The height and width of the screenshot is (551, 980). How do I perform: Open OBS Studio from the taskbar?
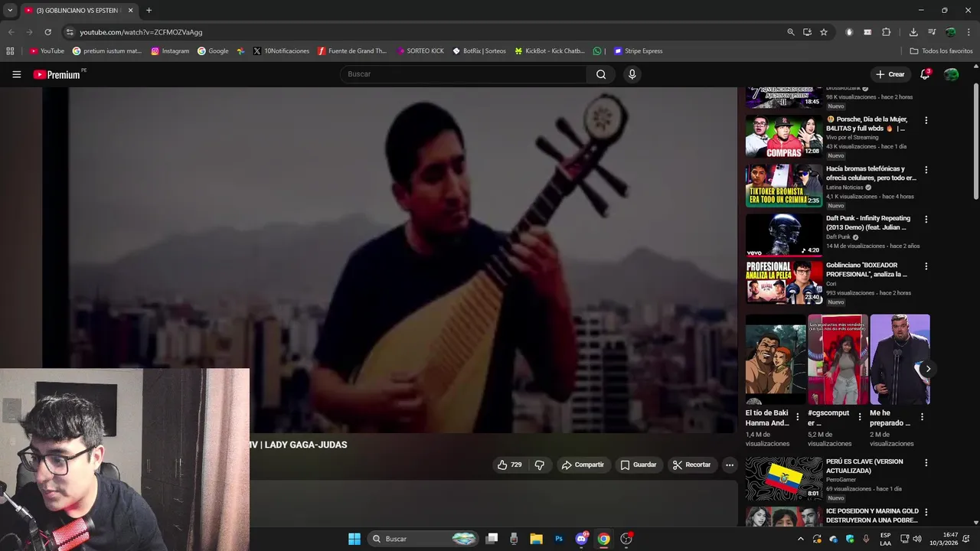[x=626, y=539]
